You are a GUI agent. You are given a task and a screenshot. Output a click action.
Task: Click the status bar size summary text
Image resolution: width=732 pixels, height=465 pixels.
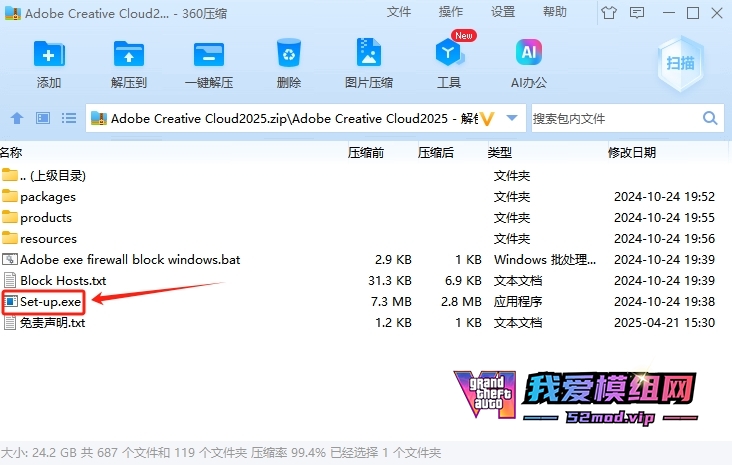[x=221, y=452]
